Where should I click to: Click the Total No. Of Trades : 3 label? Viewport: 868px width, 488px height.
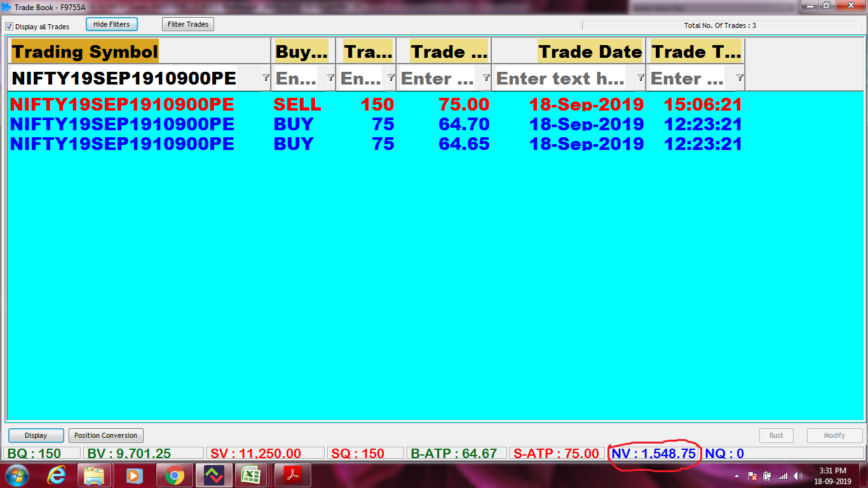(720, 25)
